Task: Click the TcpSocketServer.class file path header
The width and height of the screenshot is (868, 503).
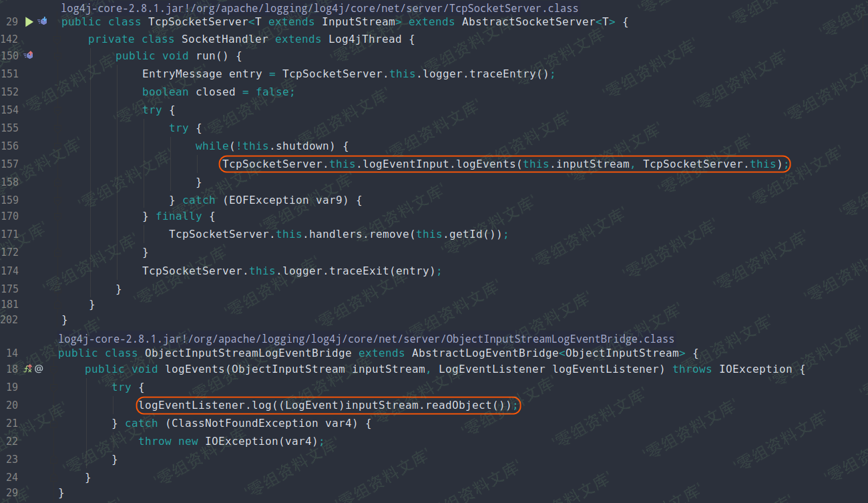Action: tap(319, 8)
